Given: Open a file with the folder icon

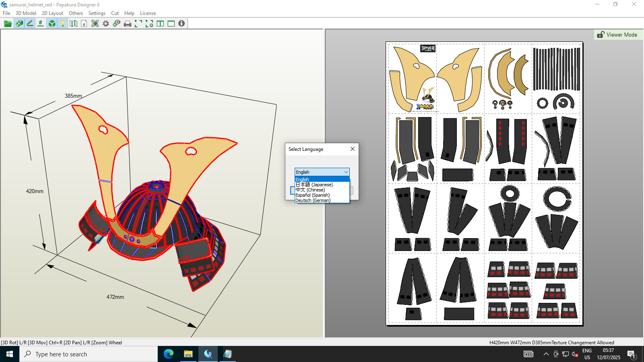Looking at the screenshot, I should click(8, 24).
